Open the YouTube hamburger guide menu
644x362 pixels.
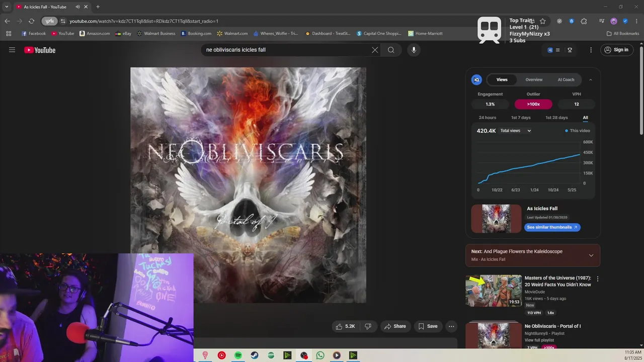[x=12, y=50]
